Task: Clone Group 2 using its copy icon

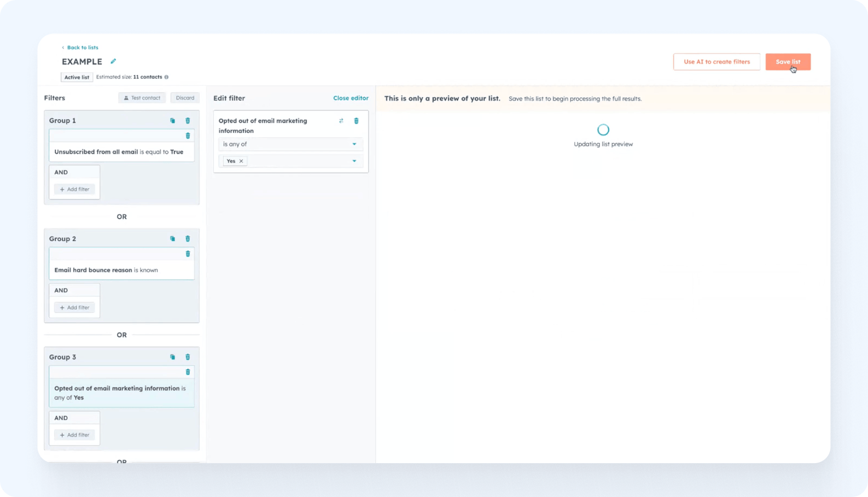Action: click(172, 239)
